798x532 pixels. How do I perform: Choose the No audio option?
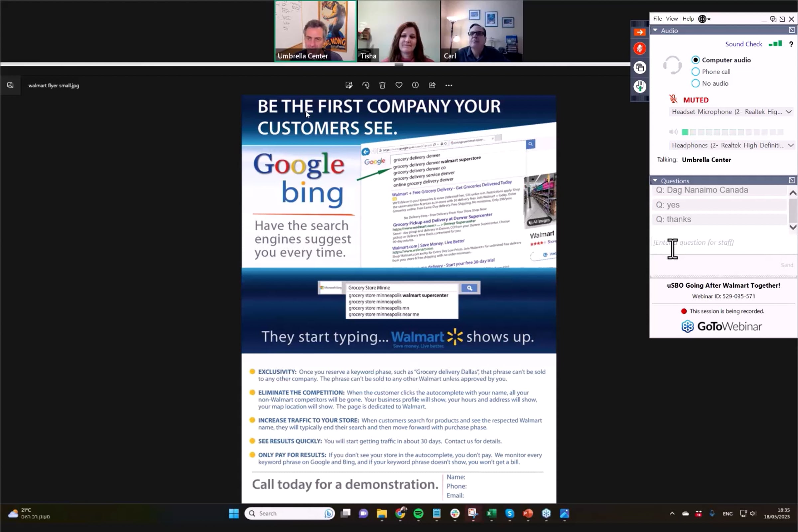pyautogui.click(x=696, y=83)
